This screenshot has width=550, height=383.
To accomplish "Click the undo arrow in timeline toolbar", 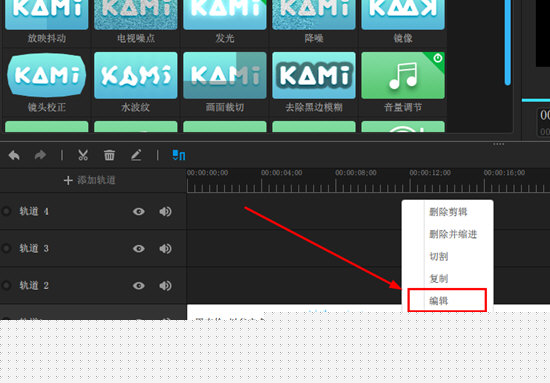I will coord(14,155).
